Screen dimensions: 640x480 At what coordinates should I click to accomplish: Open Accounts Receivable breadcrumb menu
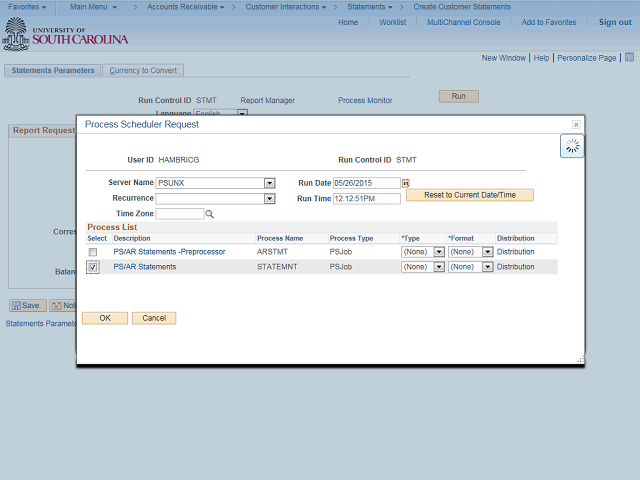point(186,7)
